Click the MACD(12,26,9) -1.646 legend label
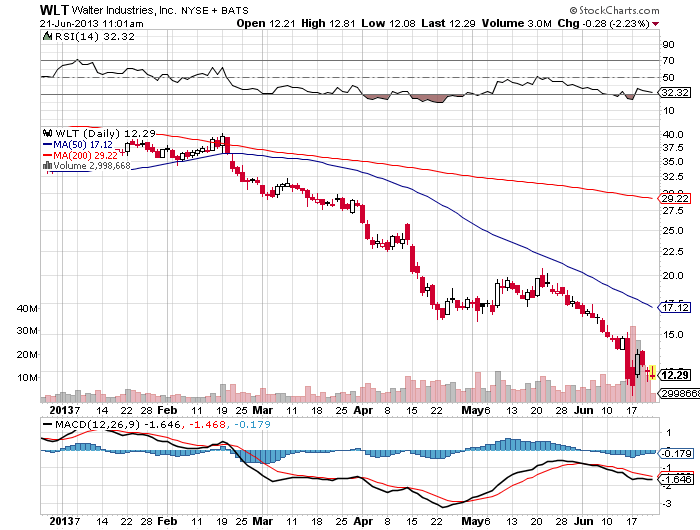This screenshot has height=530, width=700. click(118, 424)
